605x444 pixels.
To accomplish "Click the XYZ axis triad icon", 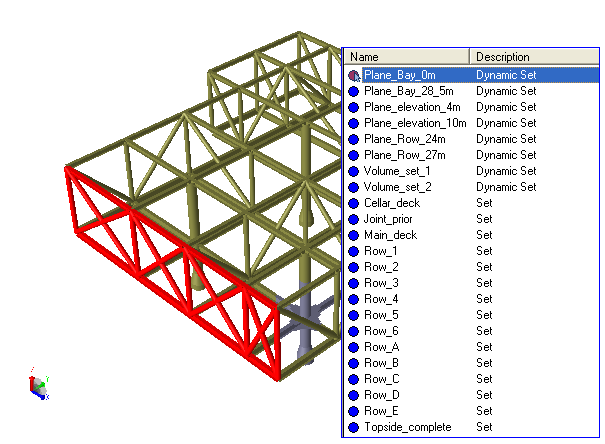I will click(37, 386).
